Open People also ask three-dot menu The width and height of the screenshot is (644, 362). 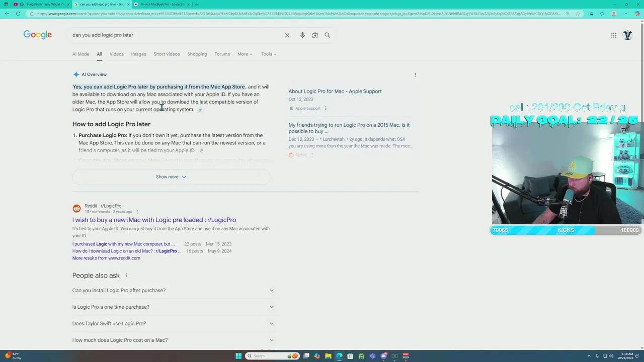click(x=126, y=276)
